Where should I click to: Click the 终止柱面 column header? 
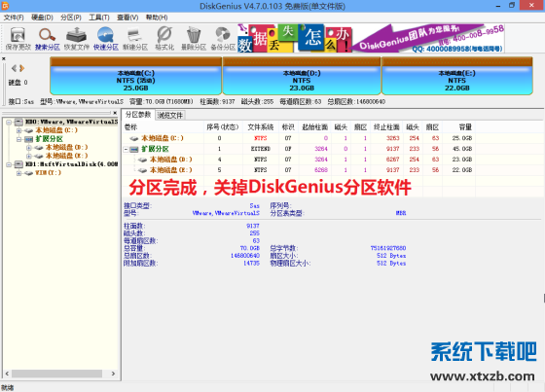[x=386, y=127]
